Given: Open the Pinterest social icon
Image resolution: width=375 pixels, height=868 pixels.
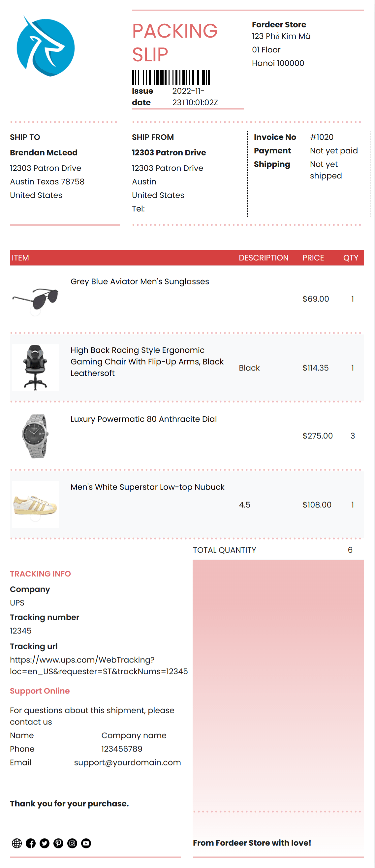Looking at the screenshot, I should click(58, 843).
